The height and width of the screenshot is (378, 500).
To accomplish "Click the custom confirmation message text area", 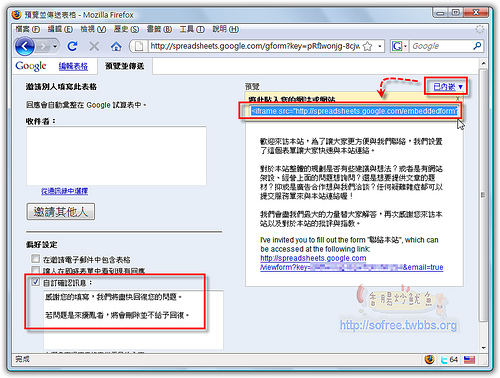I will (133, 320).
